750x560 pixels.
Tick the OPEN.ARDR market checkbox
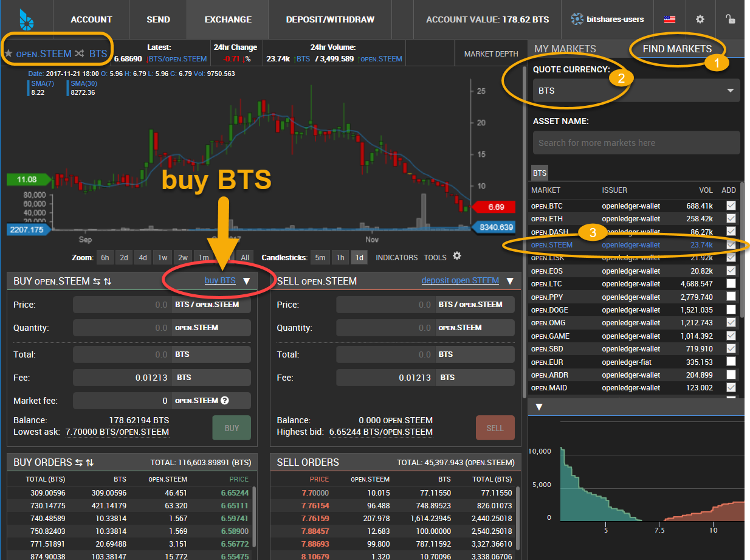pyautogui.click(x=731, y=375)
